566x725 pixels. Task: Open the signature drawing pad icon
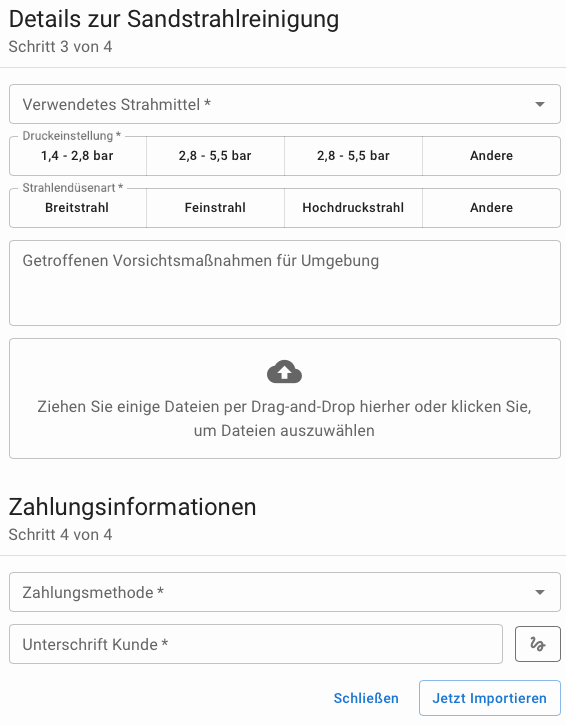tap(537, 644)
